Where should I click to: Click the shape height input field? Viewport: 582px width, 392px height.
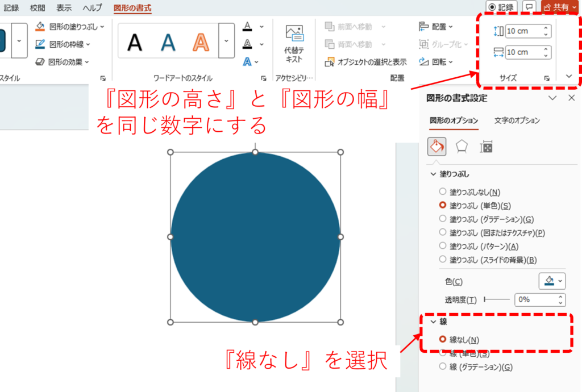pyautogui.click(x=523, y=31)
